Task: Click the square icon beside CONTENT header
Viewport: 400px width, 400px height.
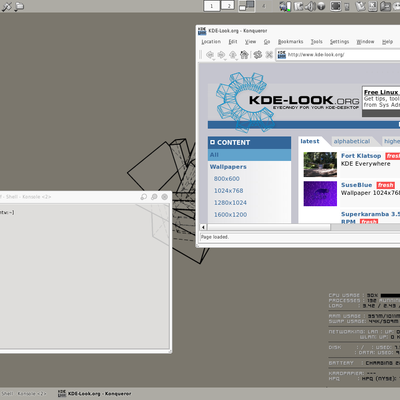Action: tap(213, 142)
